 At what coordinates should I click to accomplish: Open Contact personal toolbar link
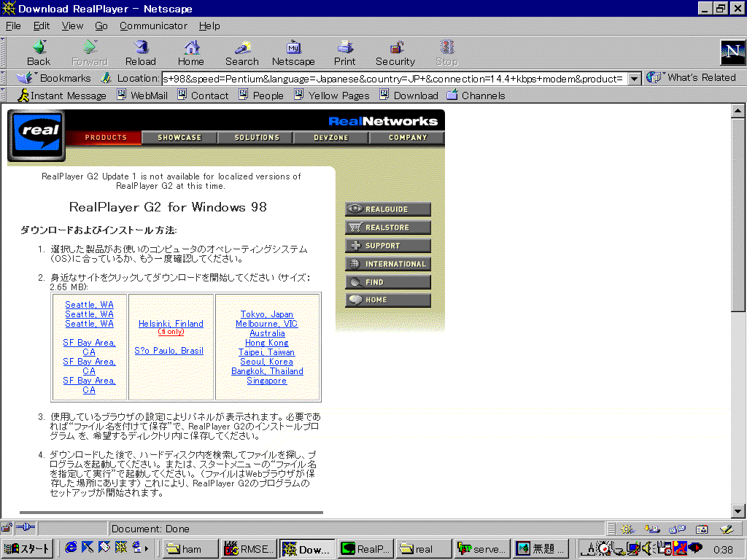coord(203,96)
